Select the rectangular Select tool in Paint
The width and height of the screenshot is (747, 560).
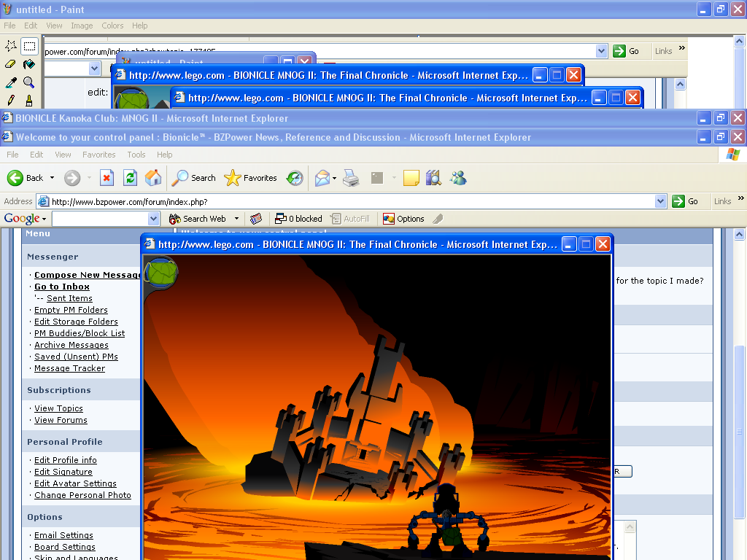[29, 46]
